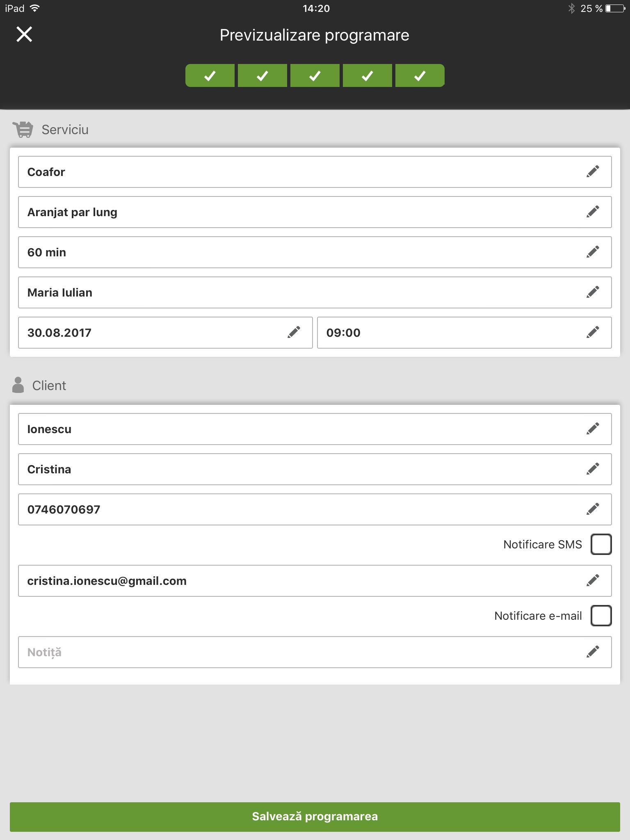Screen dimensions: 630x840
Task: Edit the gmail address via pencil icon
Action: pyautogui.click(x=593, y=580)
